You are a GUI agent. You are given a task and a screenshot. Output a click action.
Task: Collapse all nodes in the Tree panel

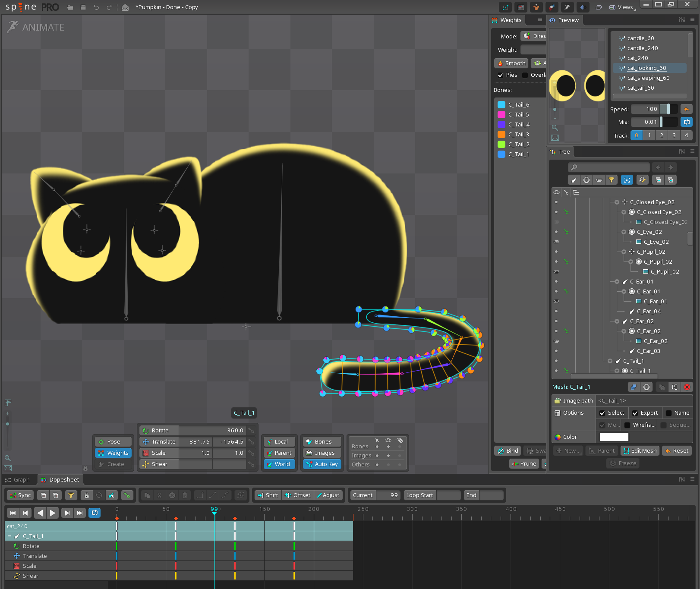tap(658, 180)
